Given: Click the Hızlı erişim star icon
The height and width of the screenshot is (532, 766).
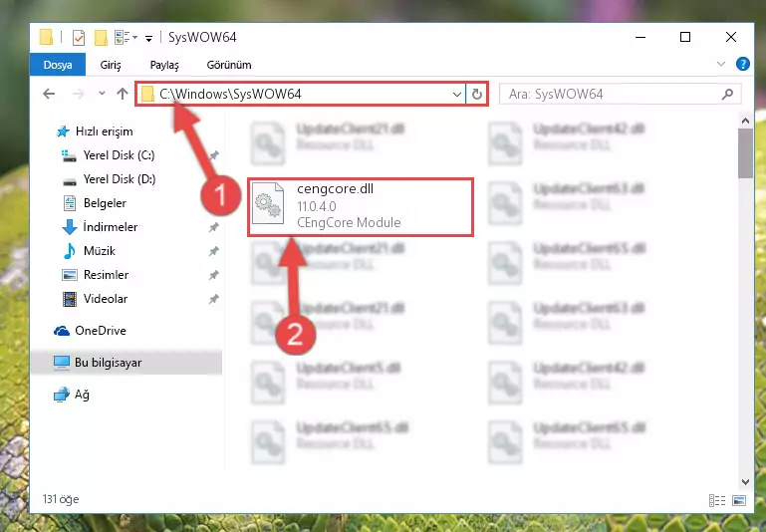Looking at the screenshot, I should 63,132.
